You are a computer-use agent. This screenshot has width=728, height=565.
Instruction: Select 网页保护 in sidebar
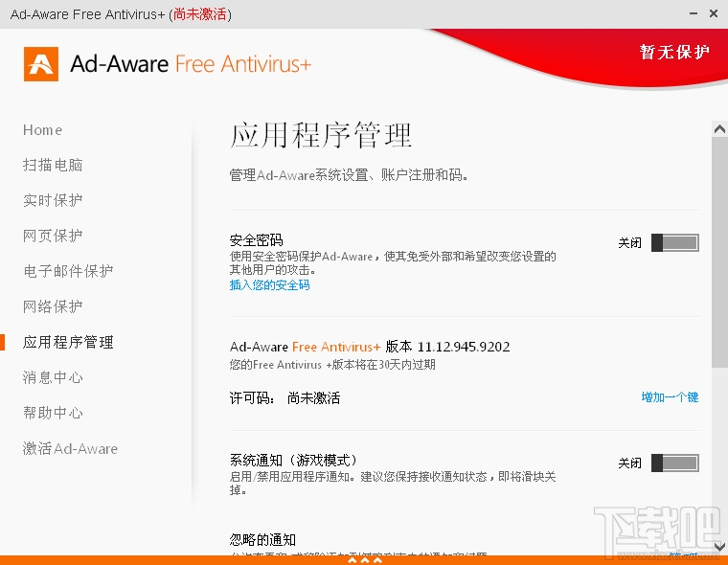[x=53, y=236]
